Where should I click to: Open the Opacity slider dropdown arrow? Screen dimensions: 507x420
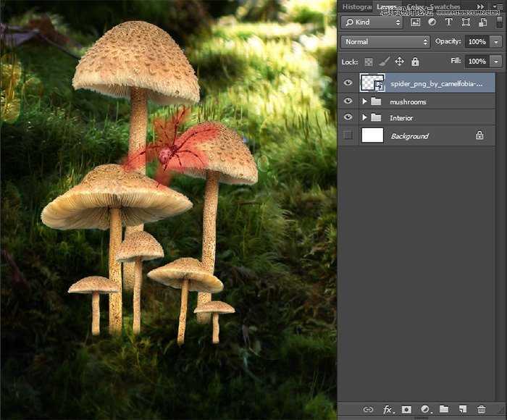(x=496, y=42)
